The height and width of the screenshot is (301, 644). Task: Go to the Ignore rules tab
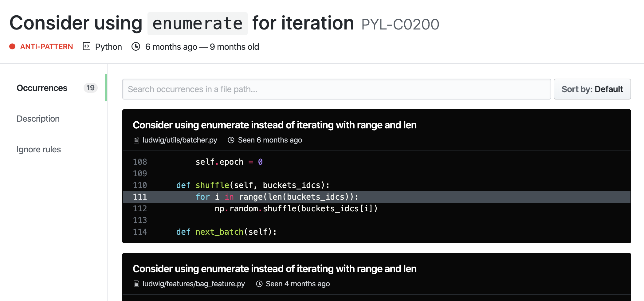point(39,149)
